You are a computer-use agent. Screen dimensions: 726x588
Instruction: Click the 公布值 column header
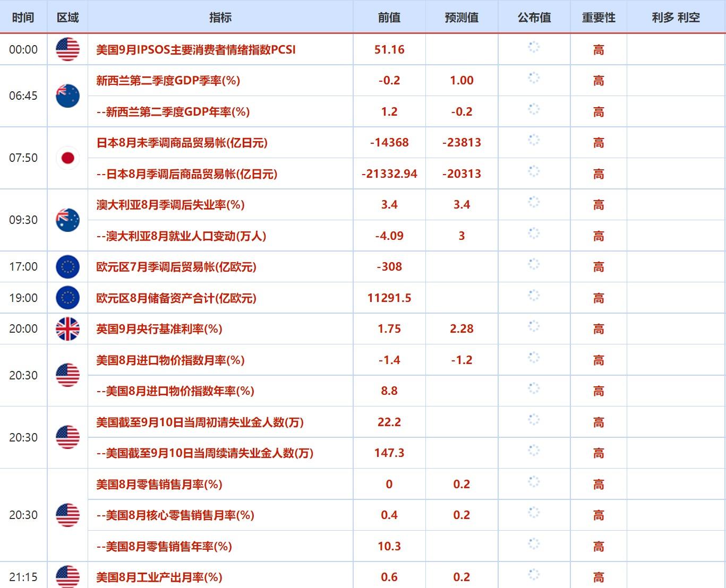coord(534,18)
